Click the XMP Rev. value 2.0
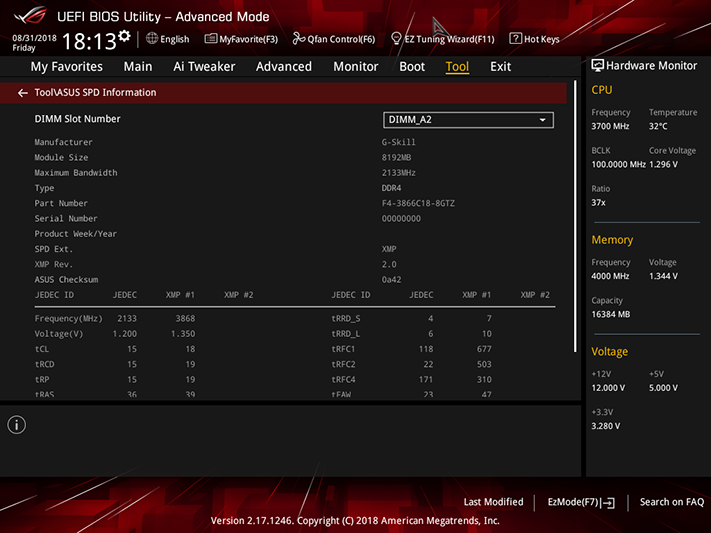 click(x=389, y=264)
